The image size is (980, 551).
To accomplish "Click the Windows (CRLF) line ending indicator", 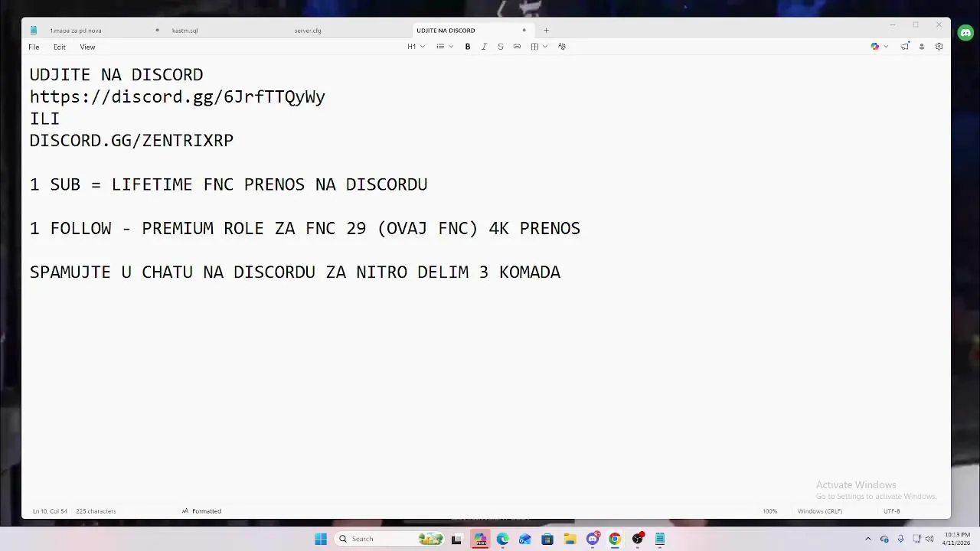I will click(x=820, y=511).
